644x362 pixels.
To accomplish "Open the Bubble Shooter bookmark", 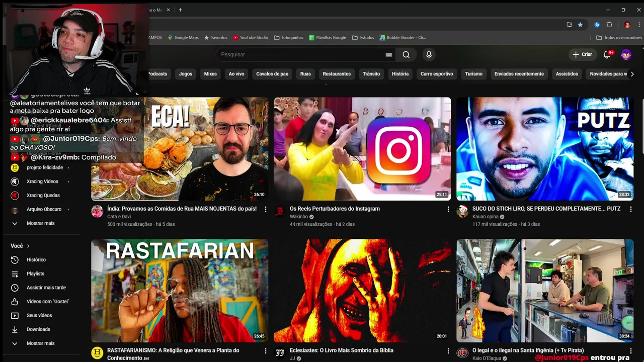I will [403, 38].
